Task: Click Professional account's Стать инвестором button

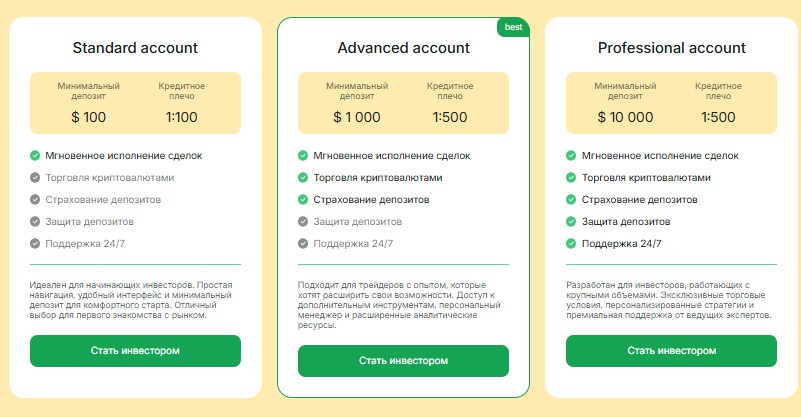Action: [x=671, y=351]
